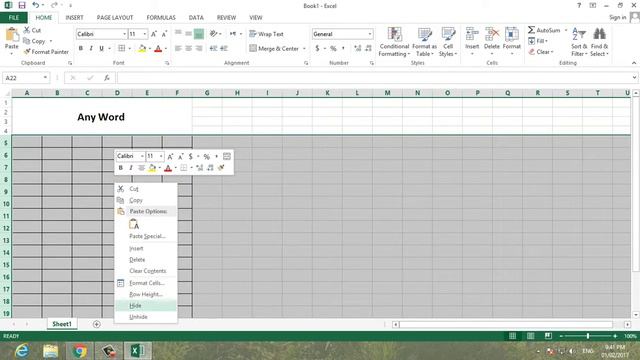Open Find & Select

[599, 42]
